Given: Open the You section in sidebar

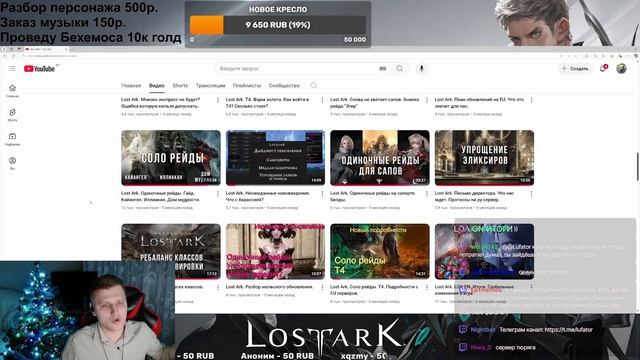Looking at the screenshot, I should click(12, 163).
